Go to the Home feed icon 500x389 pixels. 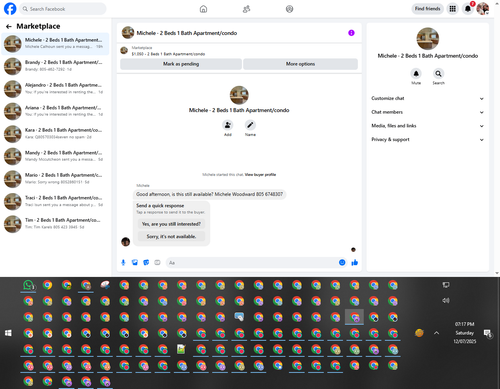click(x=203, y=9)
